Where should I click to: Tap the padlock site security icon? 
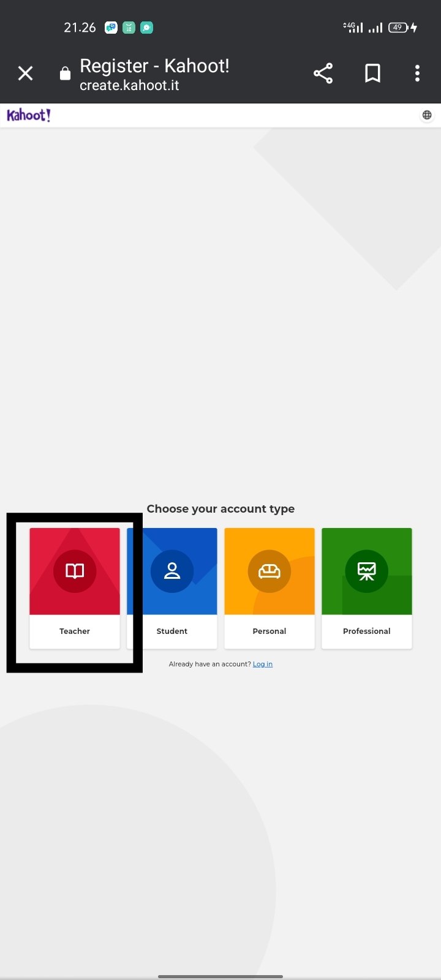65,73
